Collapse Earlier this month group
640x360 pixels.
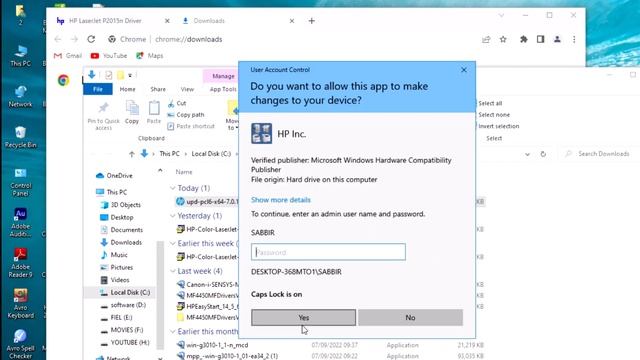point(172,331)
